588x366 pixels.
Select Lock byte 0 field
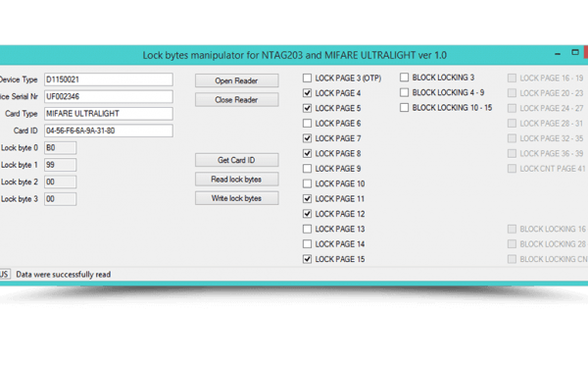pos(61,148)
